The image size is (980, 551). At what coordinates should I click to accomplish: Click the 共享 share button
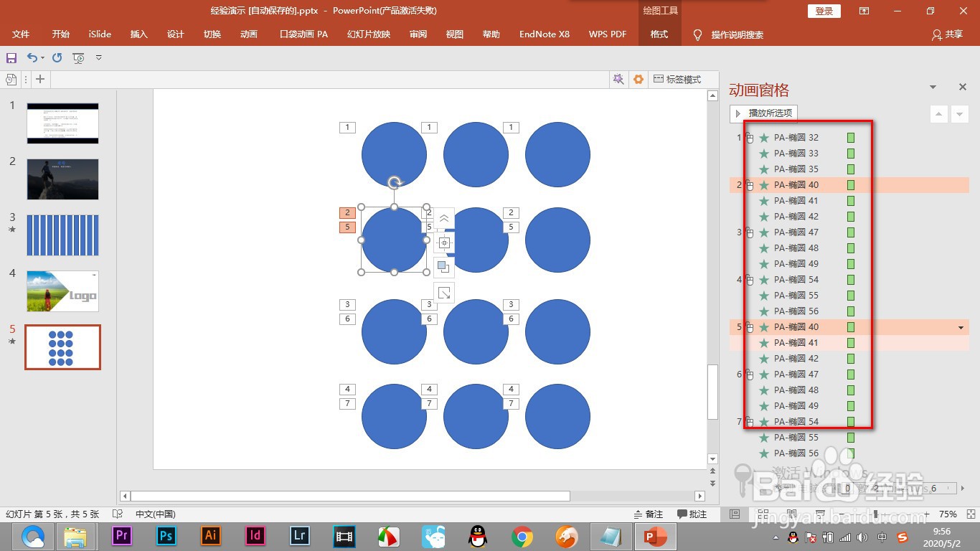947,34
